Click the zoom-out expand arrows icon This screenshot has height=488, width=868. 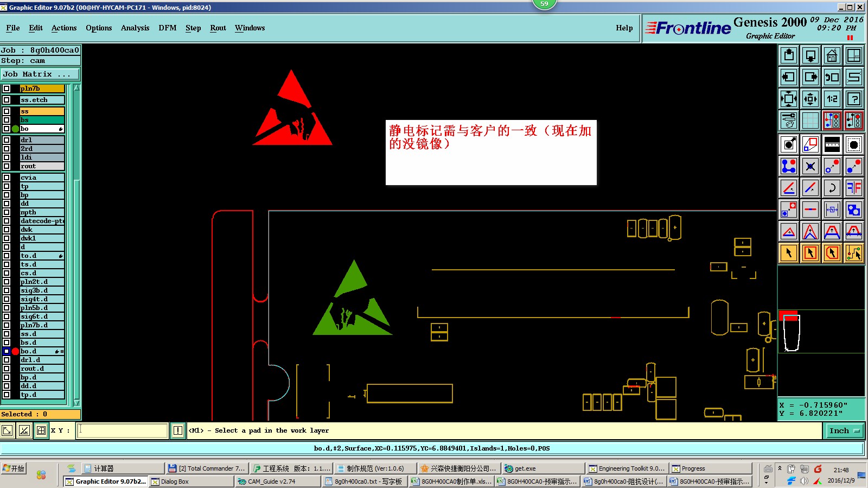[x=789, y=99]
